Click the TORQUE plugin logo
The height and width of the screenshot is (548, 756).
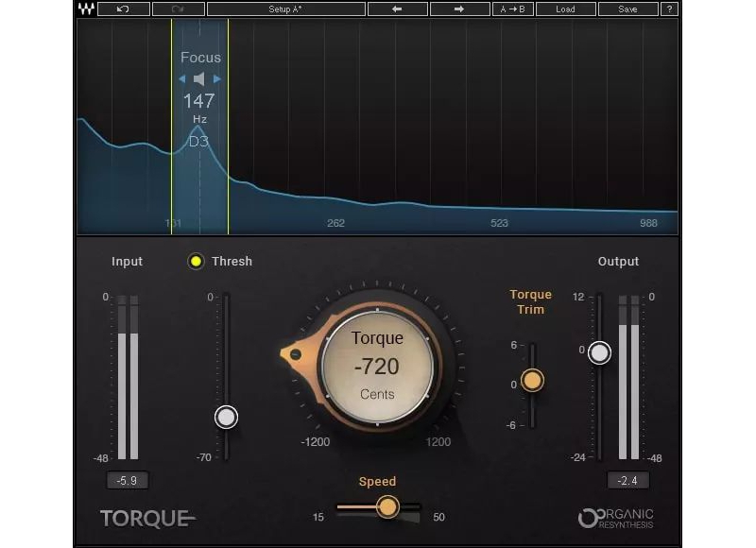[x=147, y=519]
